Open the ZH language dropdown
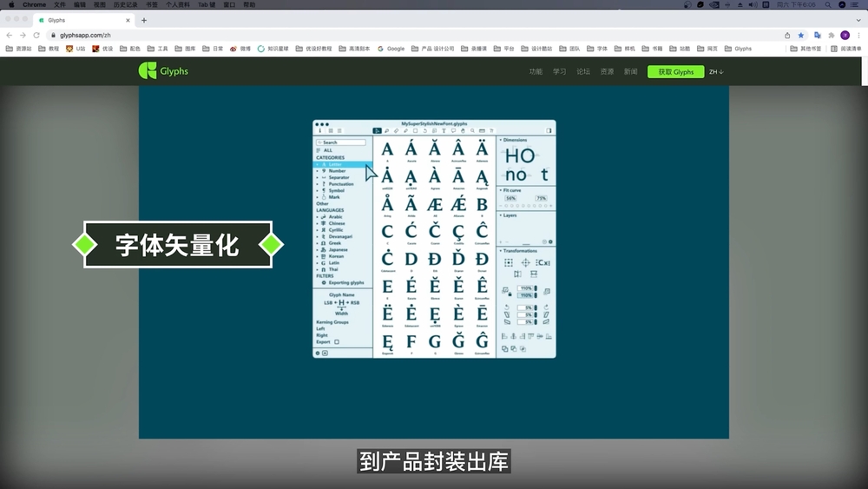Screen dimensions: 868x489 coord(716,72)
